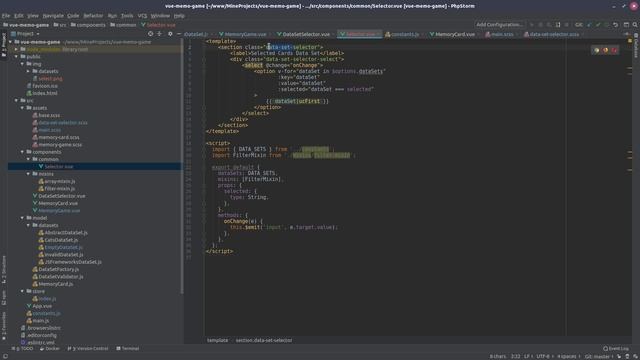Open the Project view dropdown
The image size is (640, 360).
coord(25,34)
